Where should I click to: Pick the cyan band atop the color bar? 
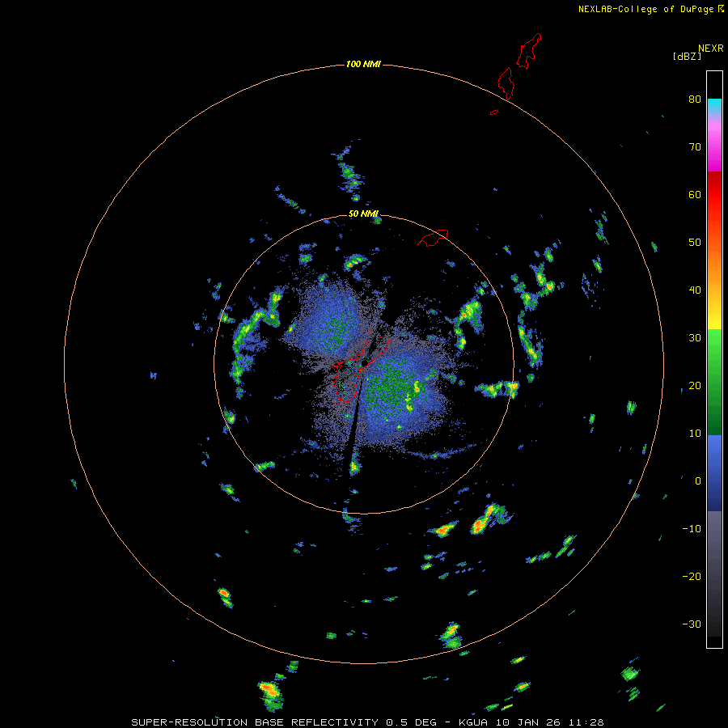pos(714,105)
